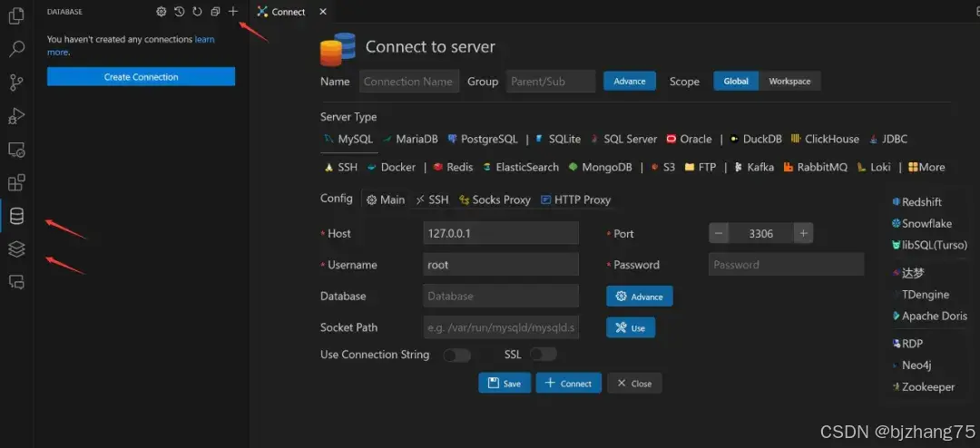The image size is (980, 448).
Task: Select ElasticSearch server type
Action: [521, 168]
